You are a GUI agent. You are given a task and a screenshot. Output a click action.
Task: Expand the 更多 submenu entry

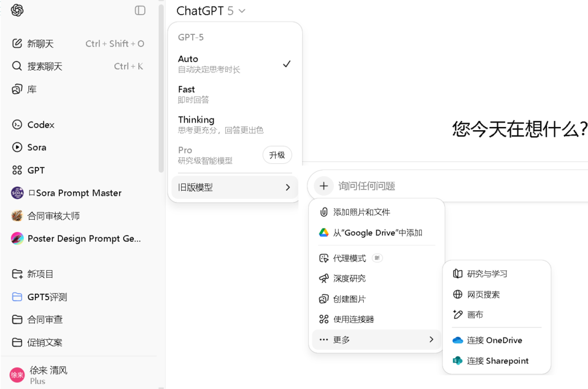point(376,339)
